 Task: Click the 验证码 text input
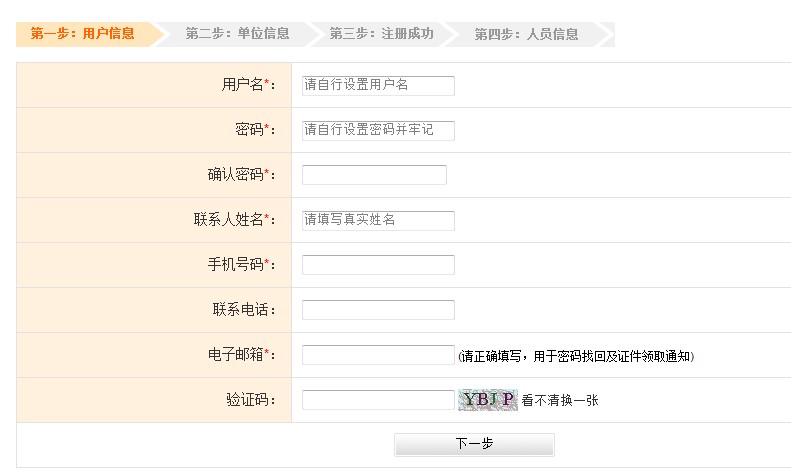[378, 400]
